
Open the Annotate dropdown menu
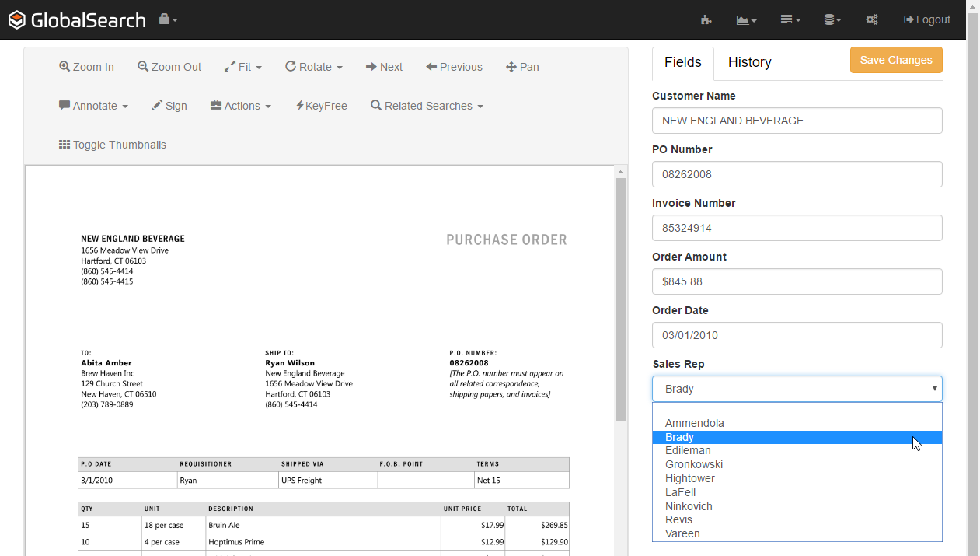[x=93, y=106]
